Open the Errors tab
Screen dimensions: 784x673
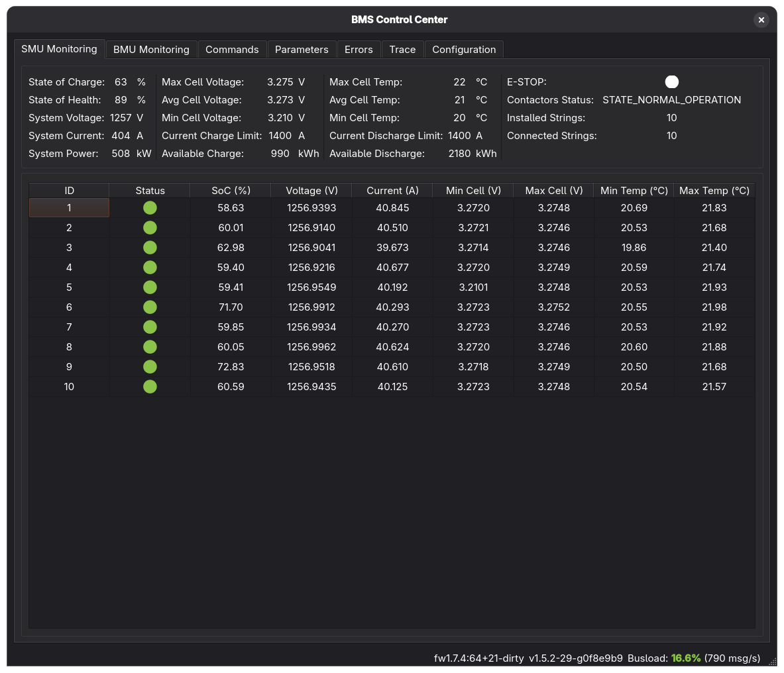pos(359,50)
